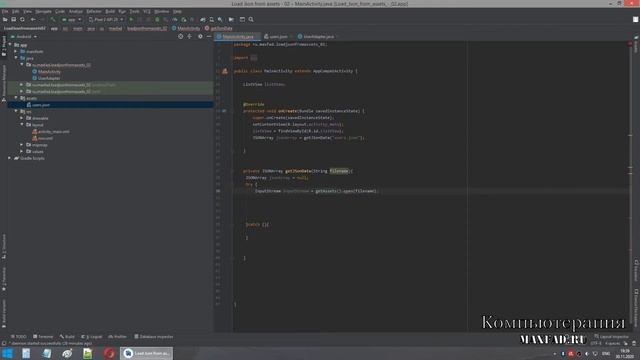Open the View menu
640x360 pixels.
click(27, 11)
